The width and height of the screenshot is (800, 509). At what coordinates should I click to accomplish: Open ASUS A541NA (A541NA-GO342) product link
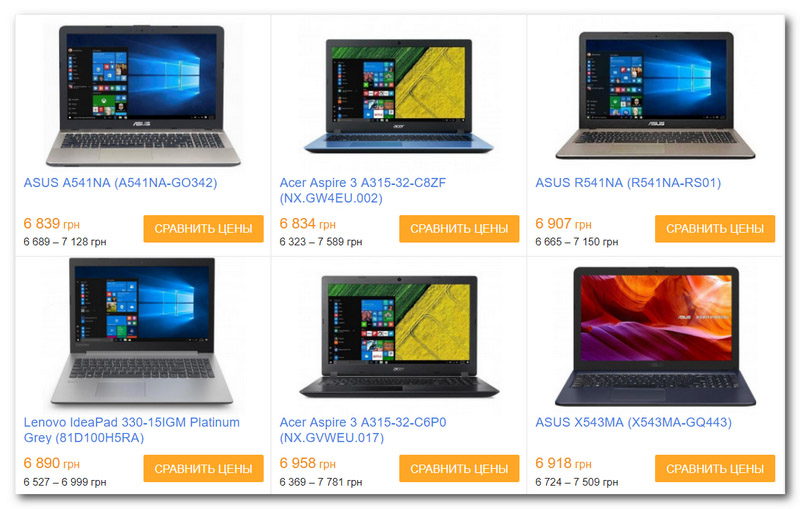(120, 183)
